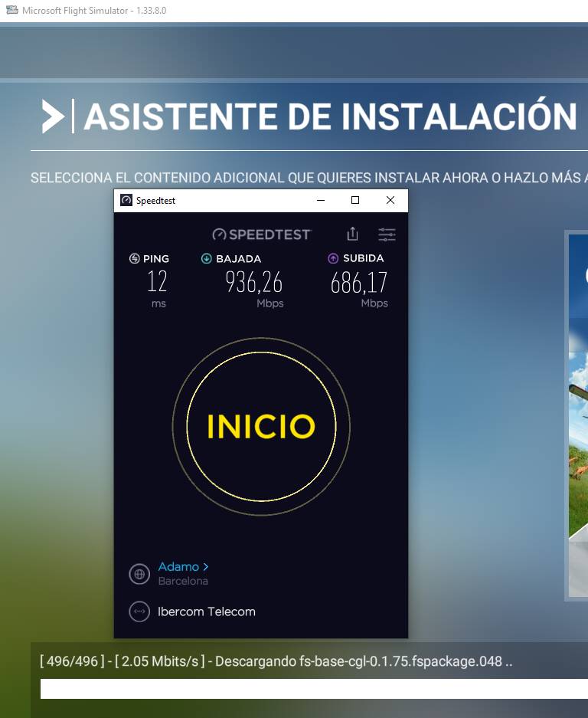Click the Speedtest gauge logo
Screen dimensions: 588x718
tap(219, 234)
